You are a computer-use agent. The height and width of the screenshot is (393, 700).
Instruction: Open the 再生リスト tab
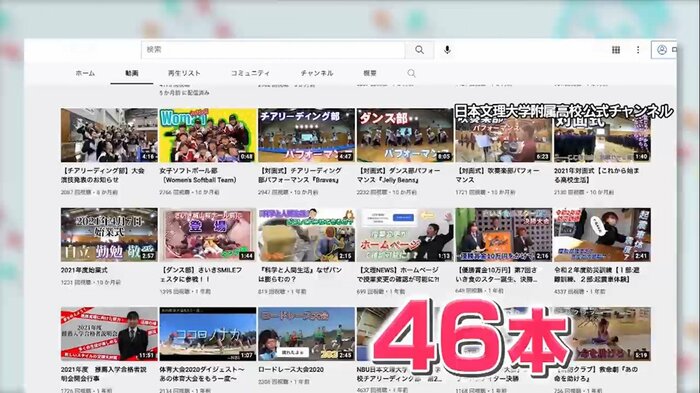(184, 73)
